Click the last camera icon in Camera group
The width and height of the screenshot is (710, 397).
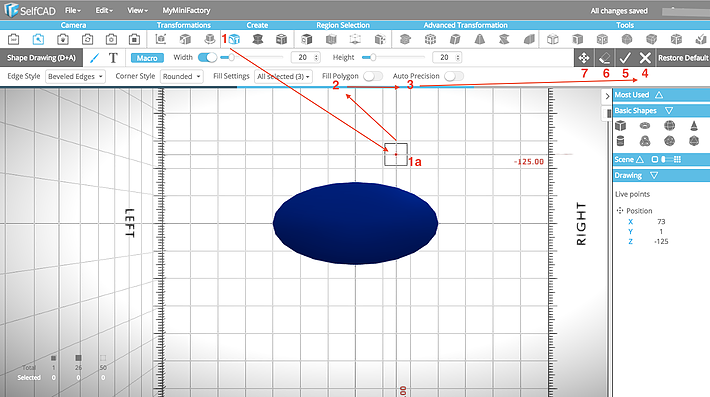coord(134,40)
